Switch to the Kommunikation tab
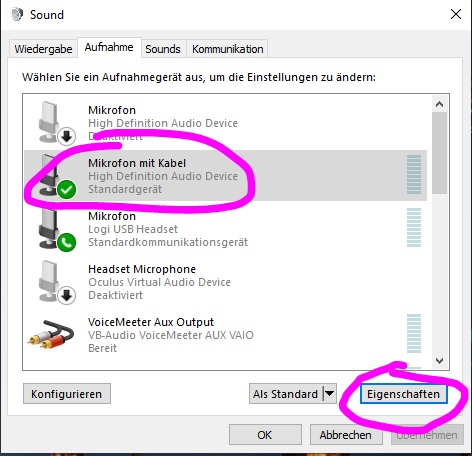The height and width of the screenshot is (456, 472). coord(228,49)
